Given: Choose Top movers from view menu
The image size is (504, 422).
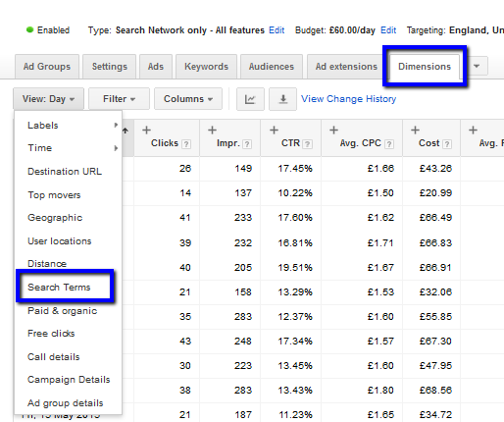Looking at the screenshot, I should pyautogui.click(x=54, y=195).
